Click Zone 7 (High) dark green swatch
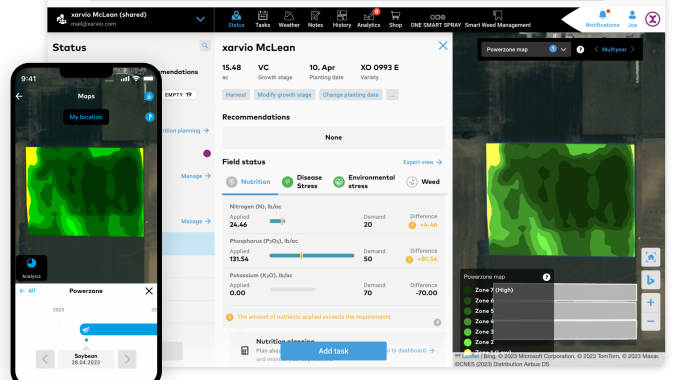The width and height of the screenshot is (675, 380). [468, 290]
